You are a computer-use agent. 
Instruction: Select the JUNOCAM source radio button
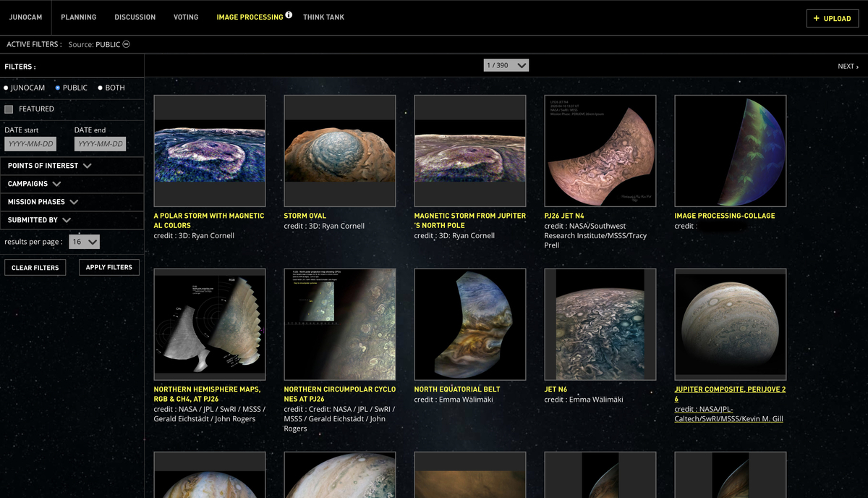click(6, 88)
